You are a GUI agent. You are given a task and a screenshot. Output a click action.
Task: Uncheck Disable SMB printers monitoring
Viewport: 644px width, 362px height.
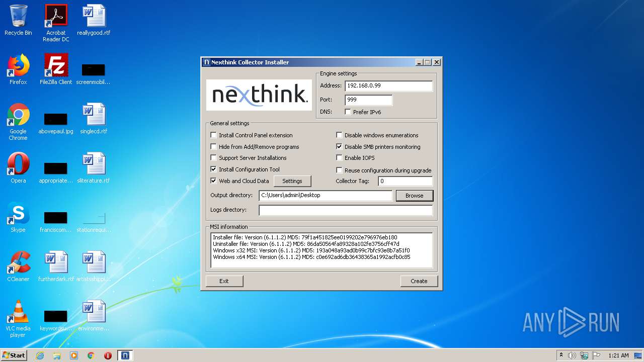[340, 147]
